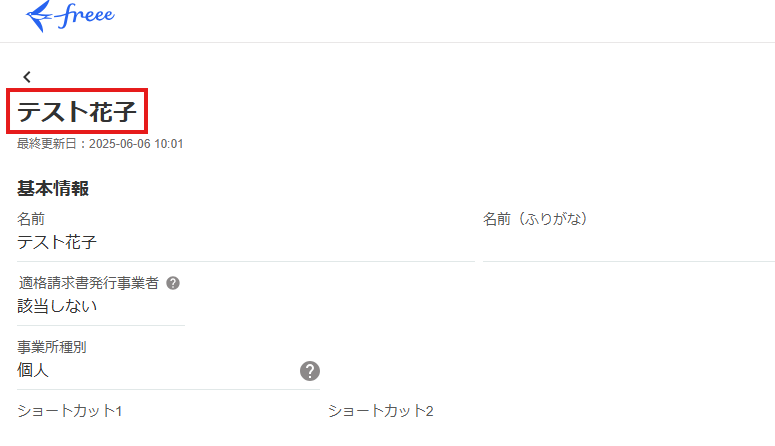This screenshot has height=446, width=775.
Task: Click the empty 名前(ふりがな) field
Action: click(628, 243)
